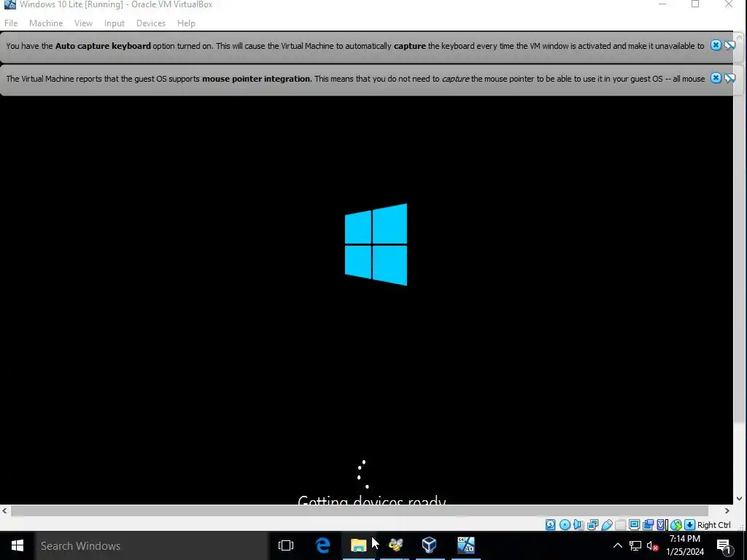Click the muted volume tray icon

click(x=653, y=545)
